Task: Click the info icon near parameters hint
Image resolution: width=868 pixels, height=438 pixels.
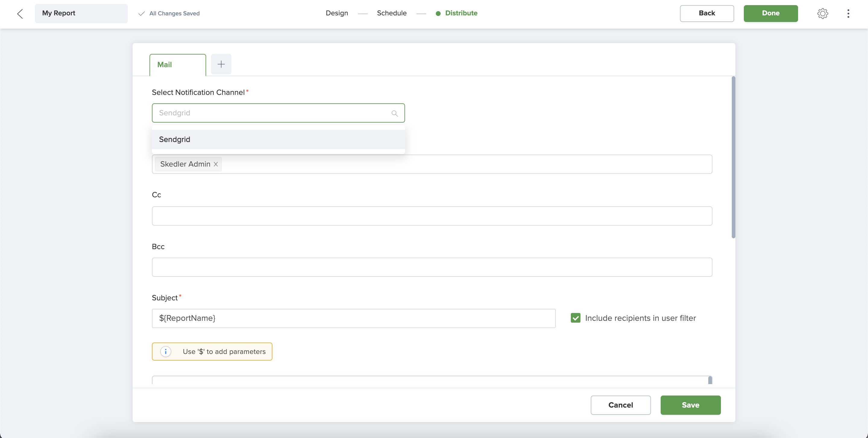Action: 165,352
